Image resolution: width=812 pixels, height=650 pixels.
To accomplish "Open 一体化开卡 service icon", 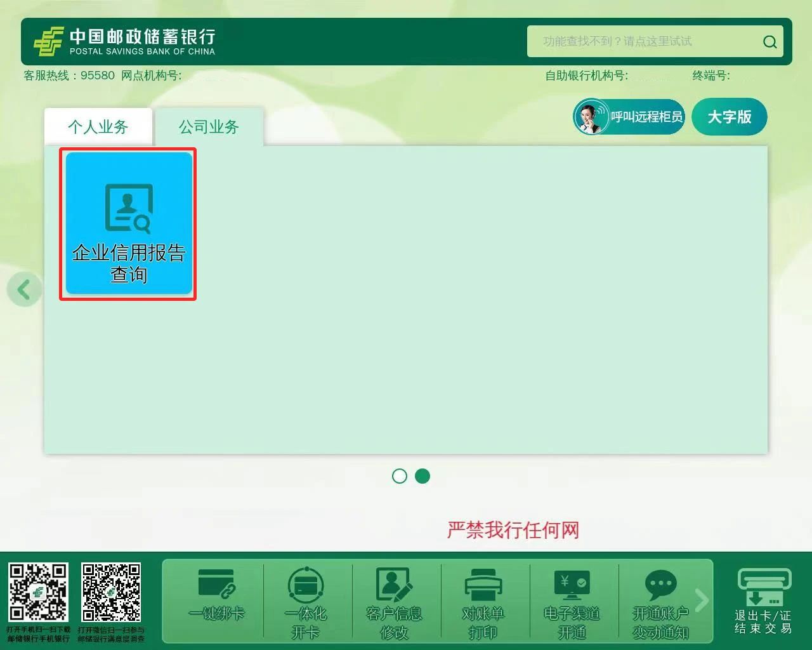I will point(306,585).
